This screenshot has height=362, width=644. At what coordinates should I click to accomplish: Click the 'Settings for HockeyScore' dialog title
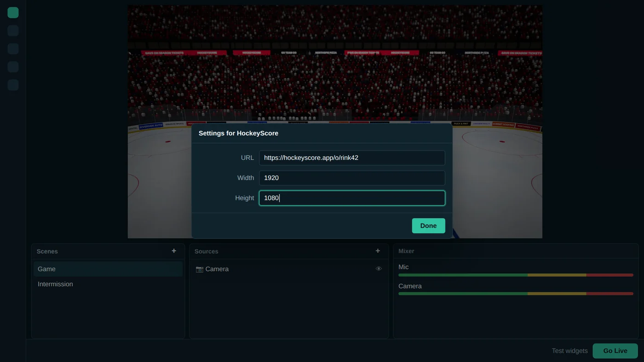(x=238, y=133)
